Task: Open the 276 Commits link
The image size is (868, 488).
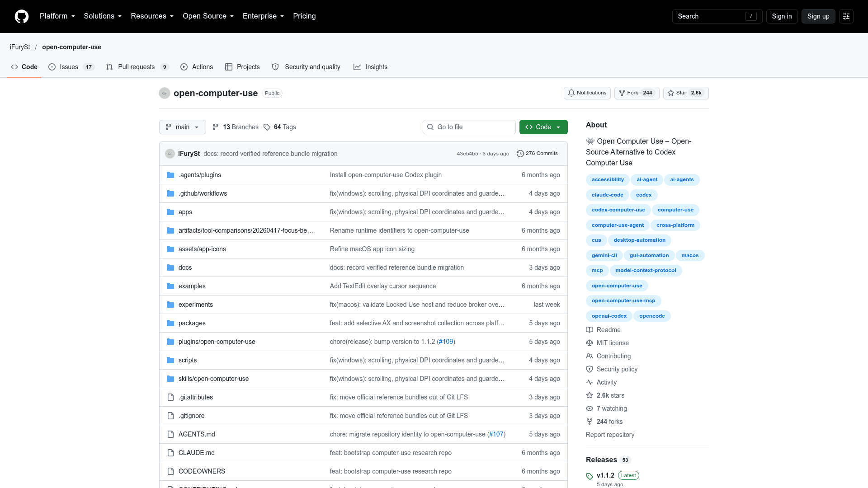Action: point(538,154)
